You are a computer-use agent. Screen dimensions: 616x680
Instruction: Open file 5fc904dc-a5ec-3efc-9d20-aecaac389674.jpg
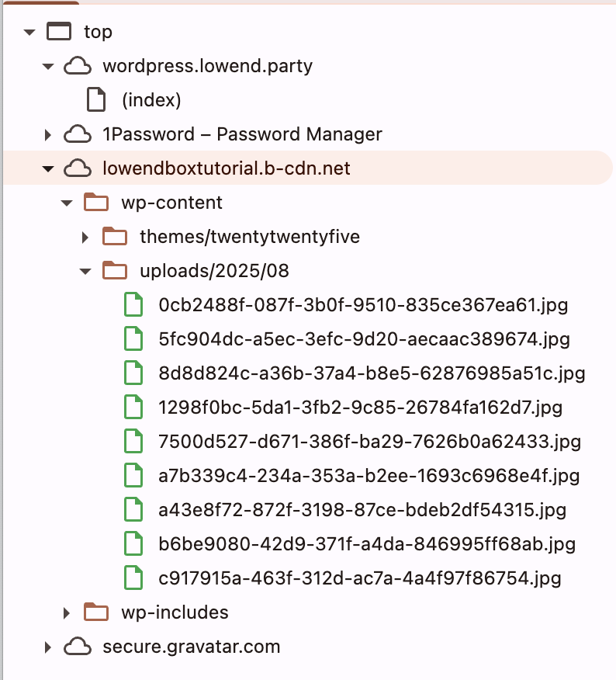coord(364,339)
